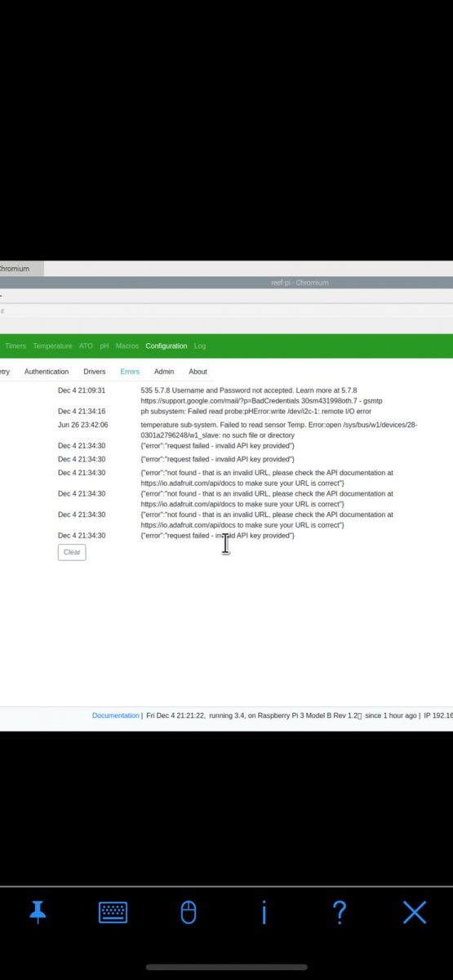453x980 pixels.
Task: Open the Timers tab
Action: tap(16, 346)
